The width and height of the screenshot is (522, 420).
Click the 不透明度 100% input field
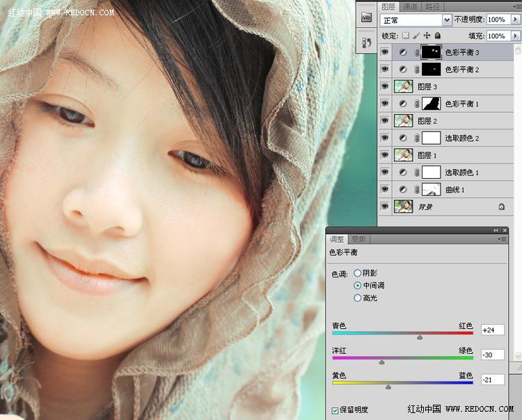[x=499, y=19]
